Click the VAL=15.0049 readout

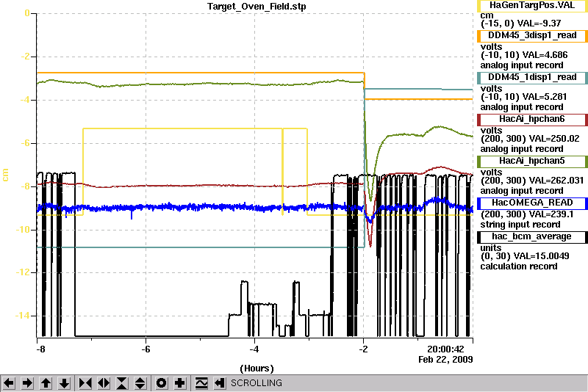(541, 256)
